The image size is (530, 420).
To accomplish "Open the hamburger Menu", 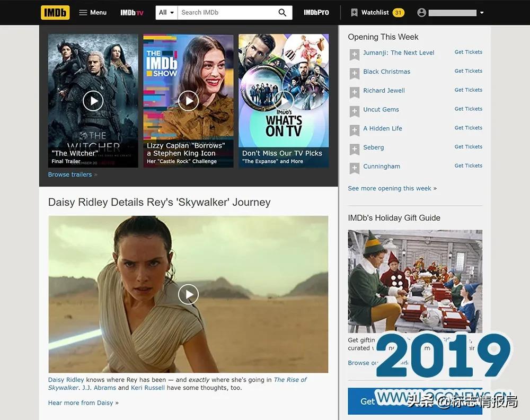I will tap(93, 13).
